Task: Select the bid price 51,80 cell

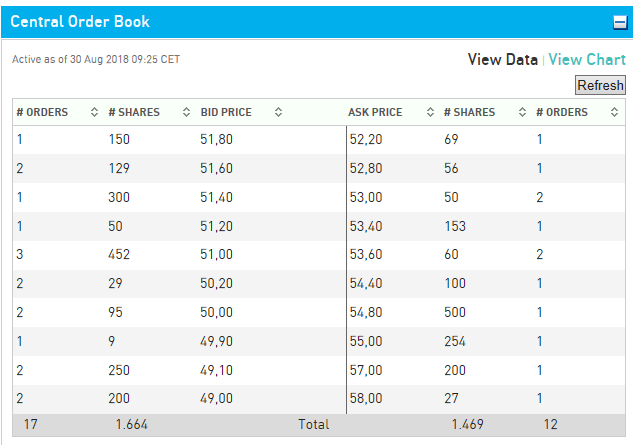Action: [218, 140]
